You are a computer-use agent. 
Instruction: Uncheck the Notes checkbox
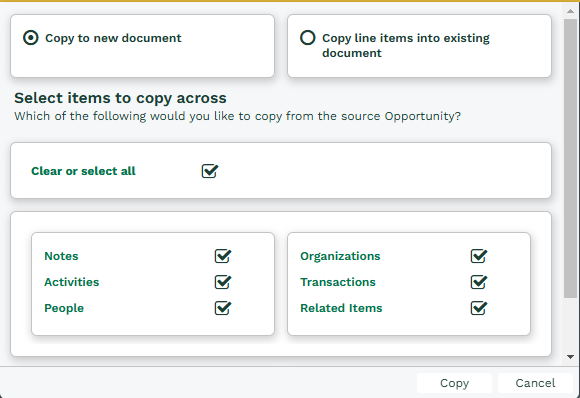[223, 256]
